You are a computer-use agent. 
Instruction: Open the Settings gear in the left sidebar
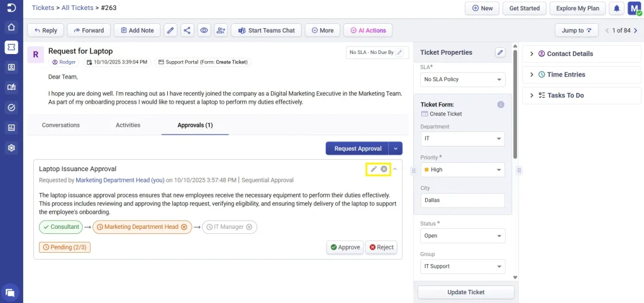(11, 148)
